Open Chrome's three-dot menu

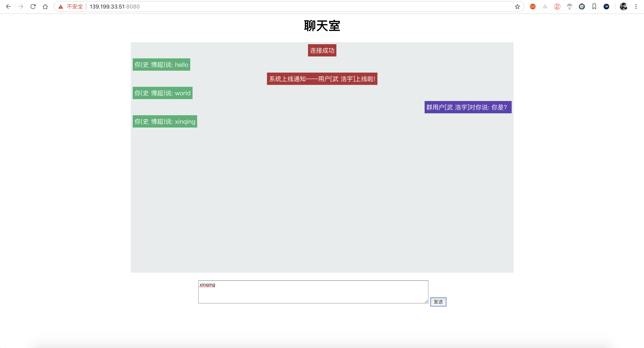[636, 7]
